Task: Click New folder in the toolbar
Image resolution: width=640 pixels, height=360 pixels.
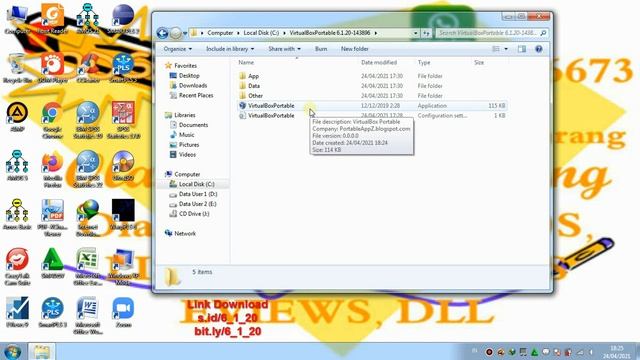Action: coord(355,49)
